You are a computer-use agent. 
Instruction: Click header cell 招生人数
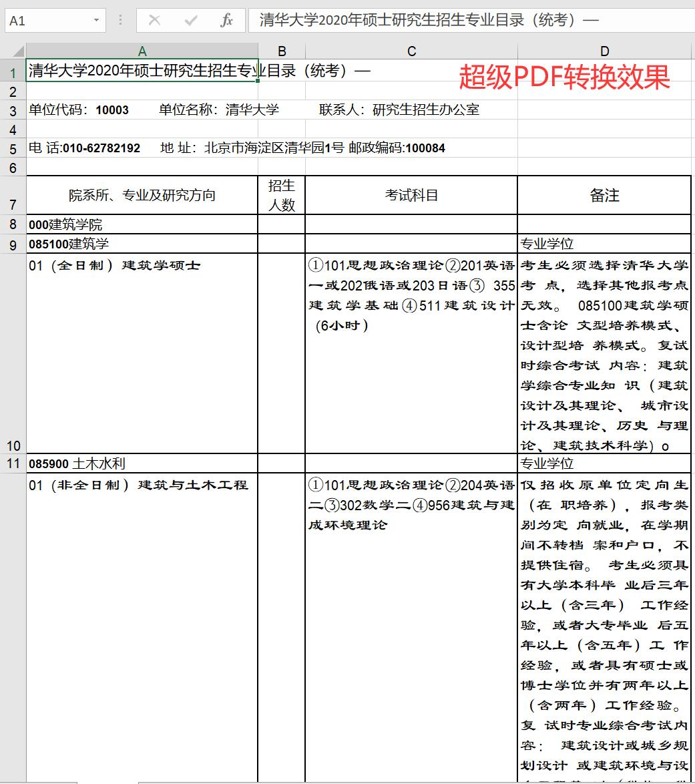(x=282, y=196)
